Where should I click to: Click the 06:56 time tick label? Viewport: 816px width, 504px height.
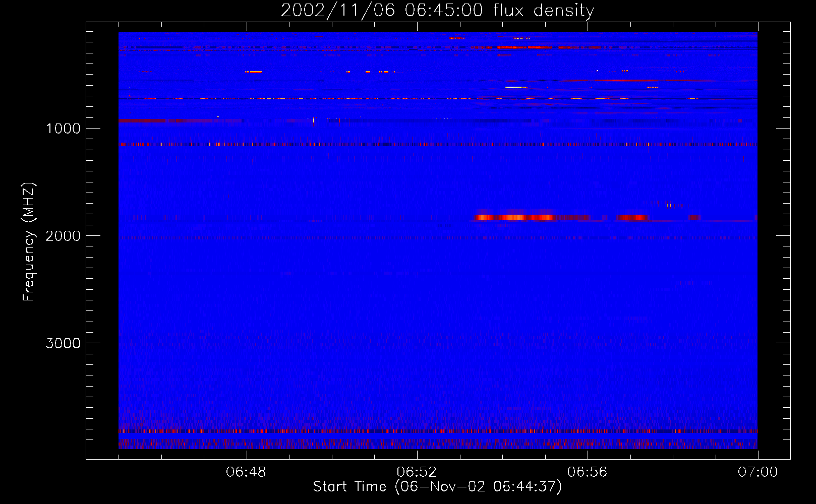587,472
